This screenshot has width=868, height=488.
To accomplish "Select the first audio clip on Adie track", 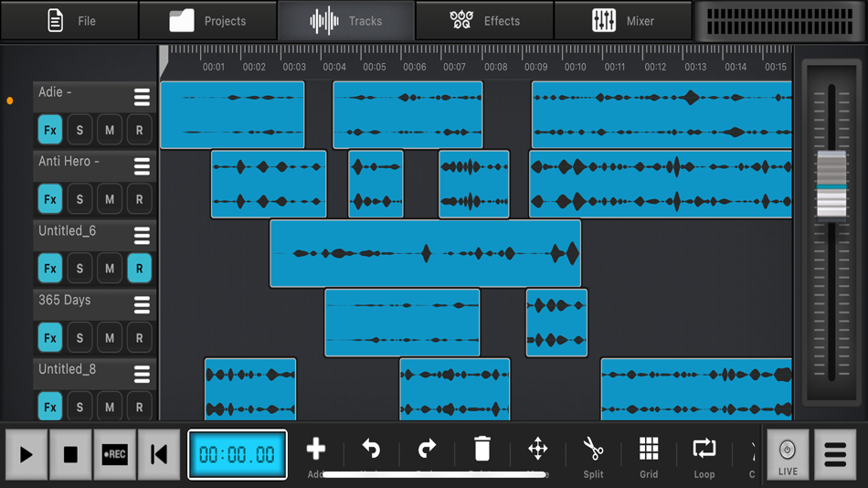I will click(x=232, y=114).
